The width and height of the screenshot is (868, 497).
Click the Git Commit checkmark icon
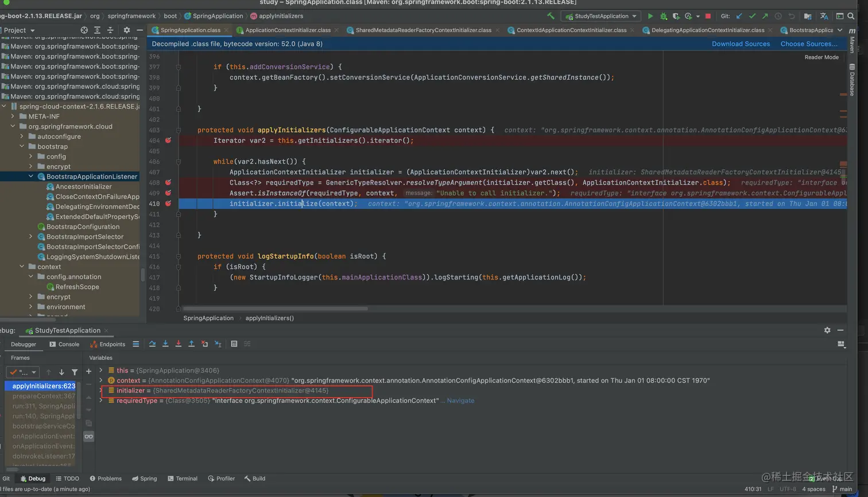(752, 16)
